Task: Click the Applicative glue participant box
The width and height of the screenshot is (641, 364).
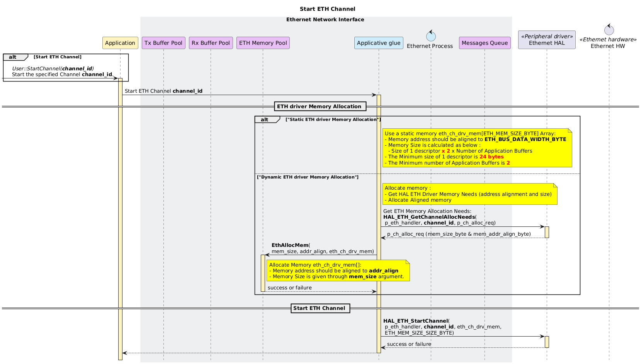Action: point(379,43)
